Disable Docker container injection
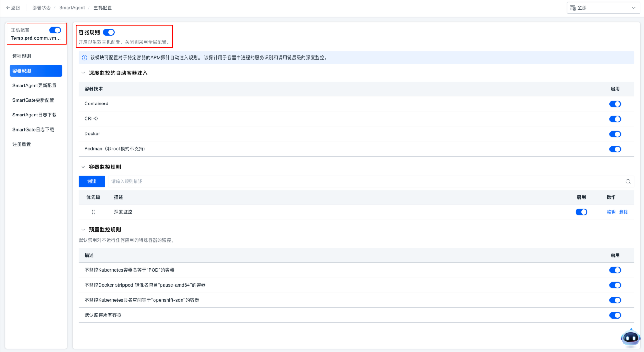Image resolution: width=644 pixels, height=352 pixels. click(x=615, y=134)
